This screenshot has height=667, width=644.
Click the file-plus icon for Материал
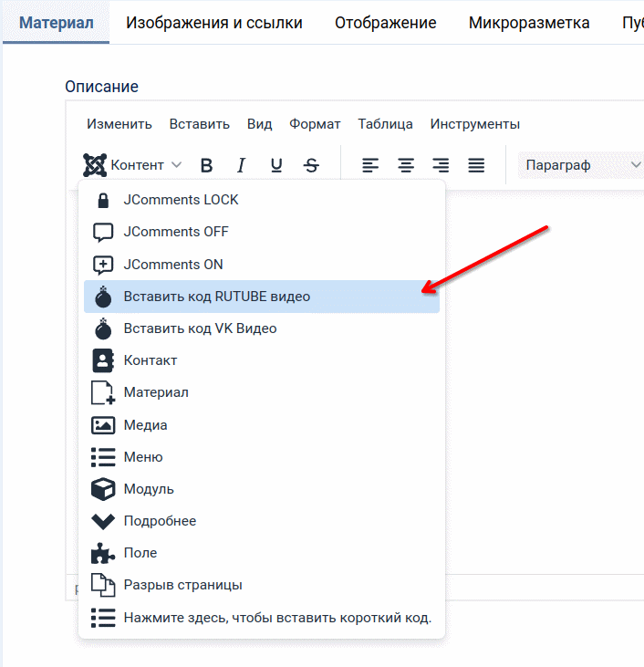(x=103, y=392)
